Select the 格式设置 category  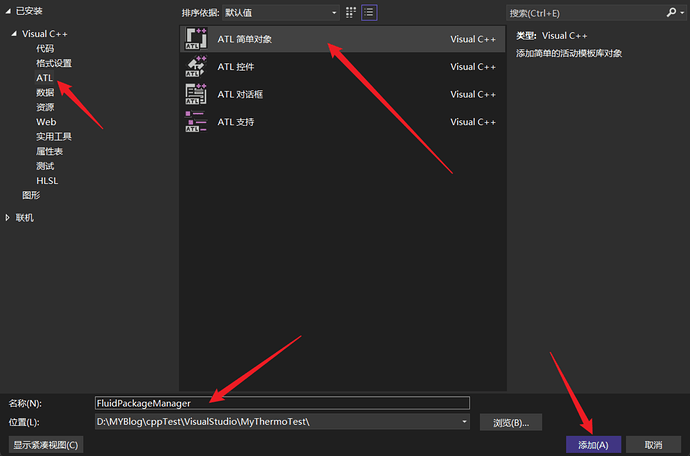pyautogui.click(x=54, y=63)
